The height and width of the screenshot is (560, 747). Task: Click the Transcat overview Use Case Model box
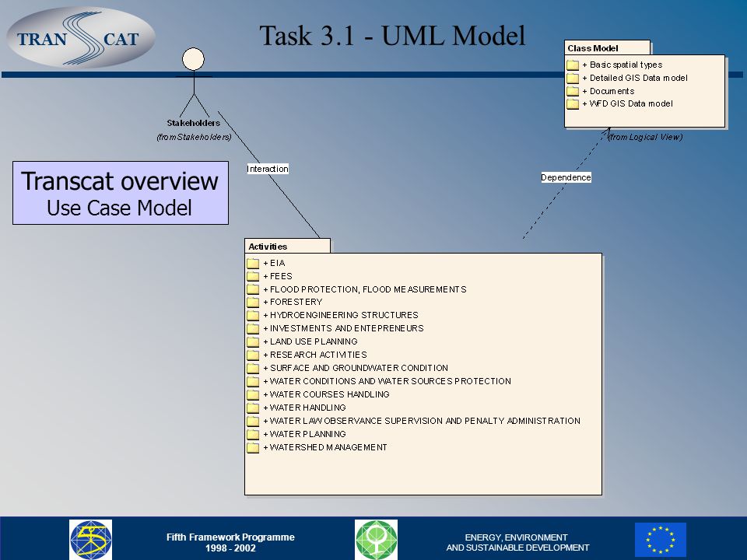click(121, 193)
